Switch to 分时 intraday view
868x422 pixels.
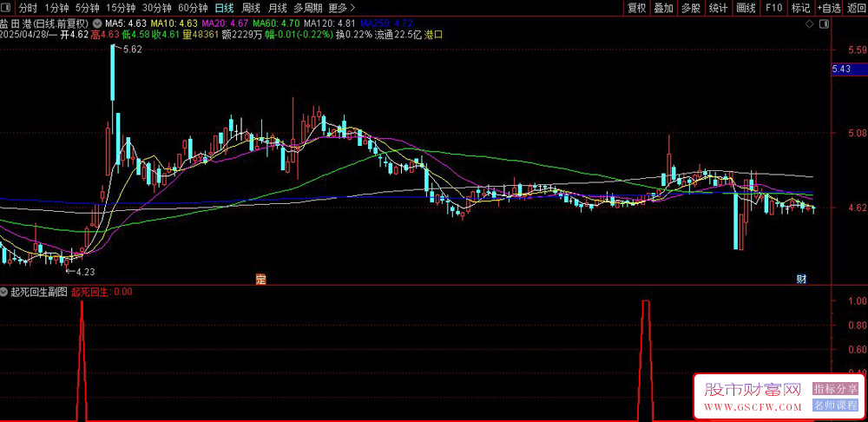[27, 8]
